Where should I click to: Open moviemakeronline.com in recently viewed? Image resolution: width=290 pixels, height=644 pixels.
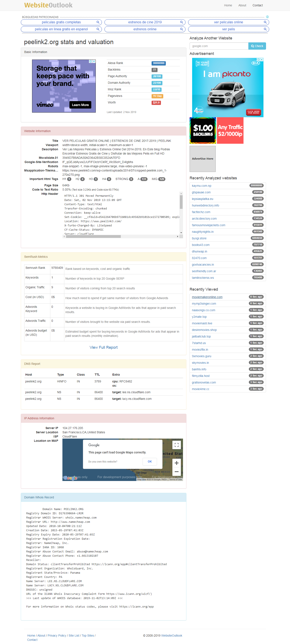(207, 297)
